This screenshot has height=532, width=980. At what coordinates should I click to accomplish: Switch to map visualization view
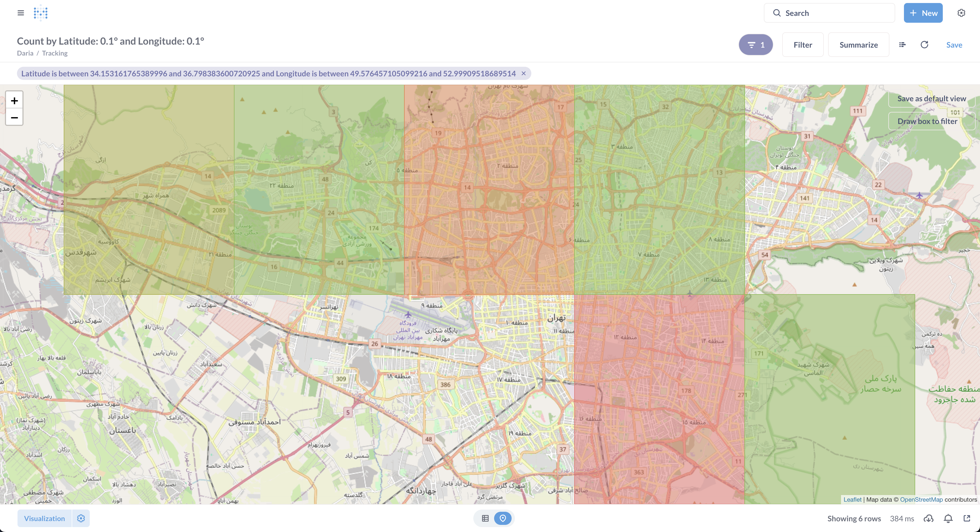pos(503,518)
